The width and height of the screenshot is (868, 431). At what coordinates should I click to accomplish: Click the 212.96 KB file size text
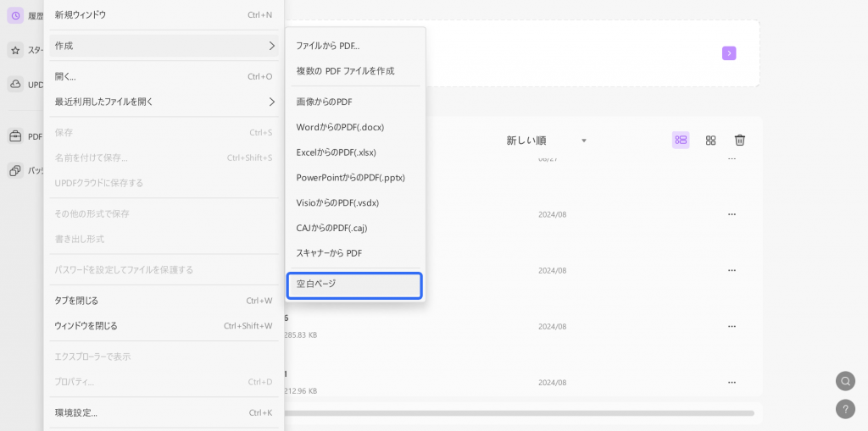coord(301,391)
